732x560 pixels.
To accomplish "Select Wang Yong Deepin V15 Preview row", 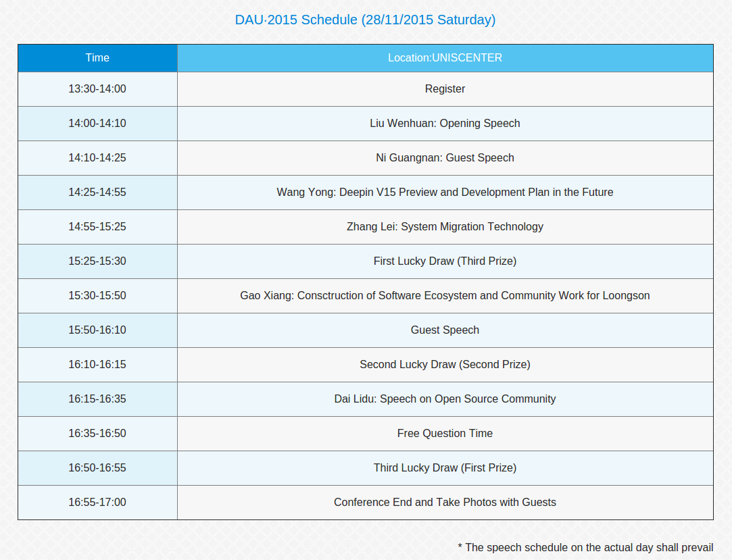I will [445, 193].
